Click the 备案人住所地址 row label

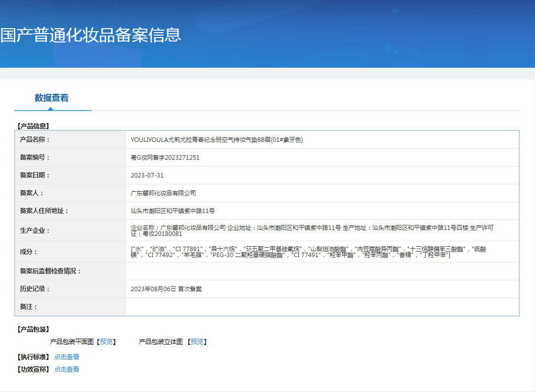coord(44,211)
